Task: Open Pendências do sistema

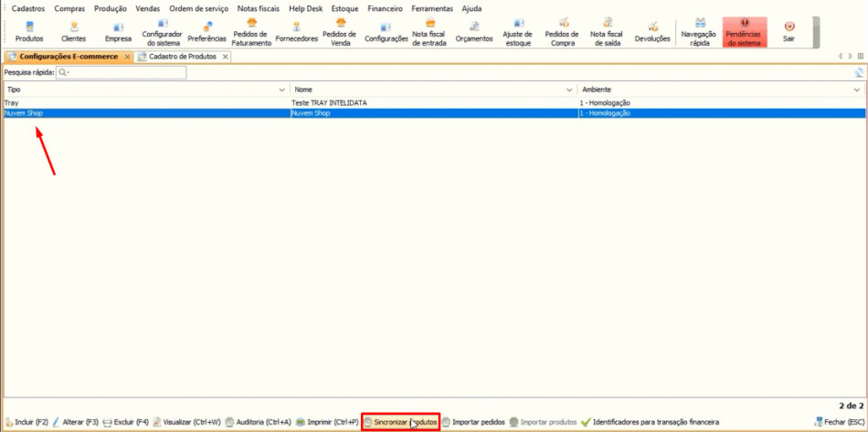Action: 745,32
